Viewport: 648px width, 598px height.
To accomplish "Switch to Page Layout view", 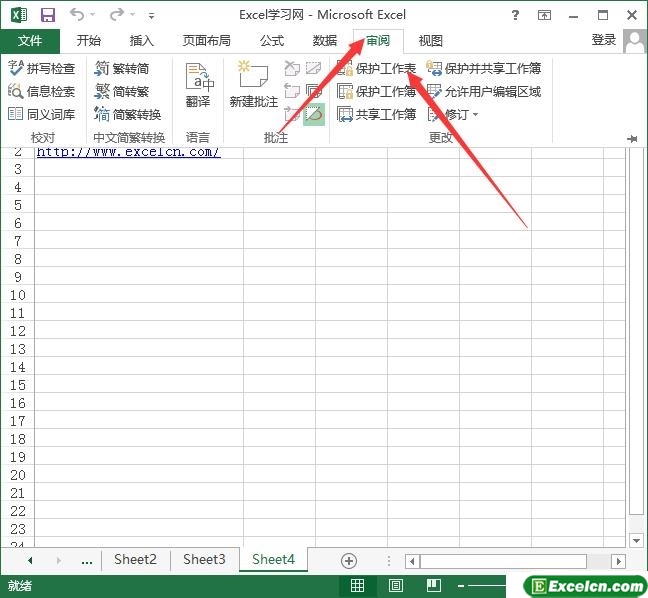I will [x=395, y=586].
